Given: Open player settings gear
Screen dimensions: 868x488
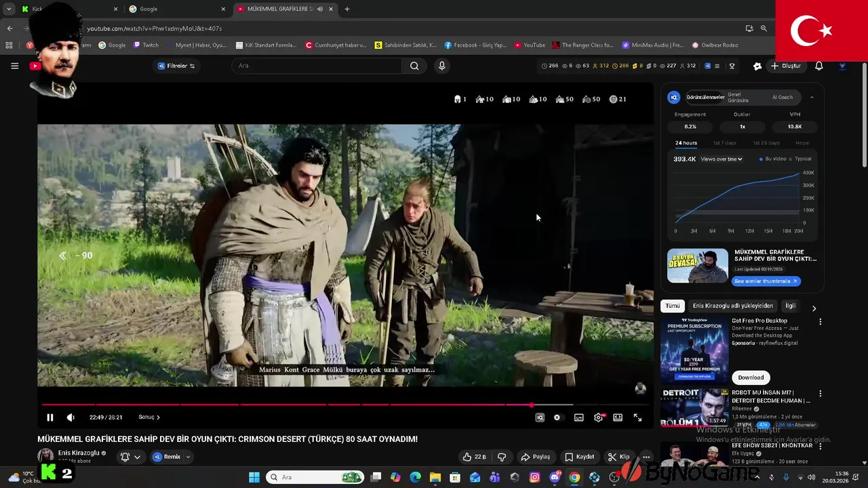Looking at the screenshot, I should 598,418.
